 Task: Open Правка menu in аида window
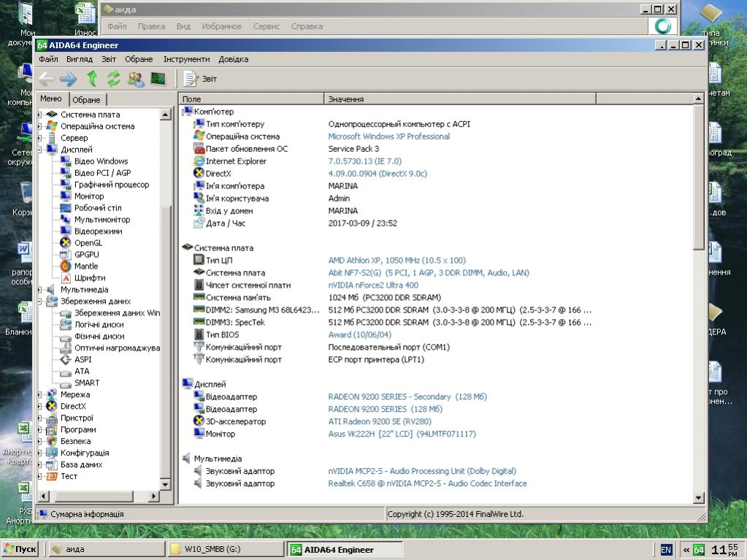pos(151,26)
